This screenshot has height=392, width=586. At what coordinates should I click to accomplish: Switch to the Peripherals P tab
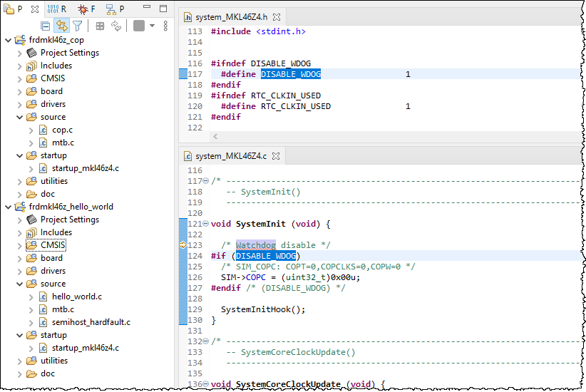tap(115, 9)
